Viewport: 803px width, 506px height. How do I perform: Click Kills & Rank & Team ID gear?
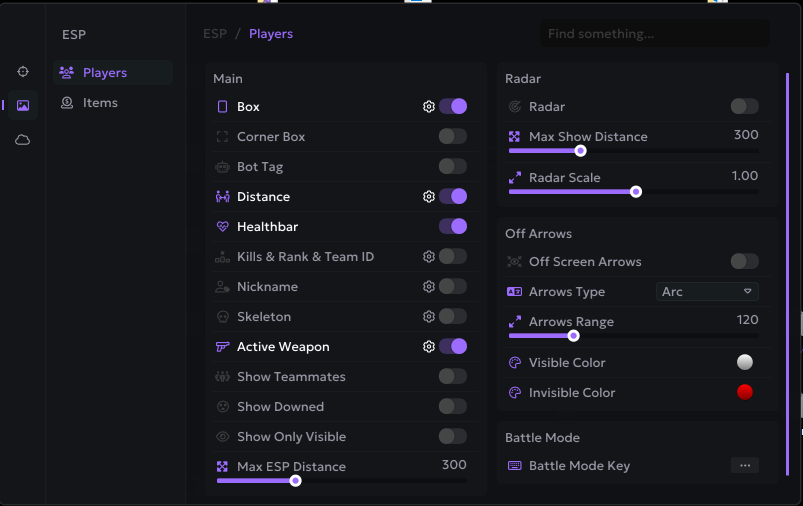coord(429,257)
